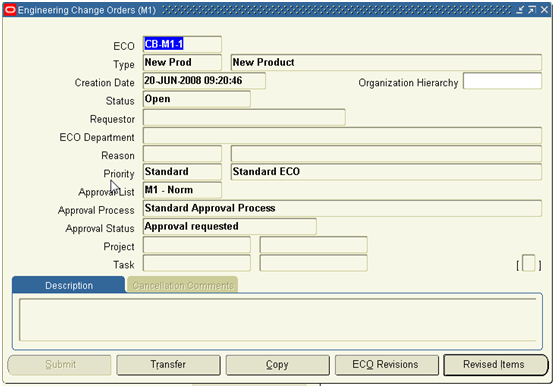
Task: Select the Description tab
Action: coord(69,285)
